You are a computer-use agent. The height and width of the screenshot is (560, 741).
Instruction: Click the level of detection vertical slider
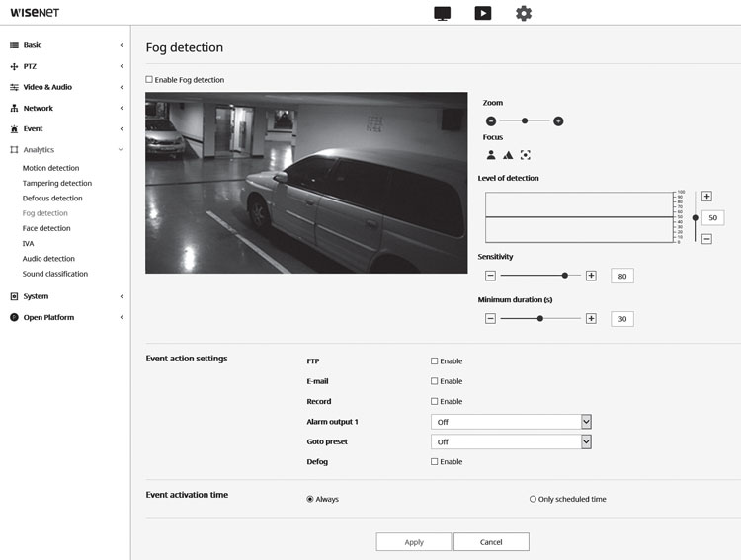point(695,217)
